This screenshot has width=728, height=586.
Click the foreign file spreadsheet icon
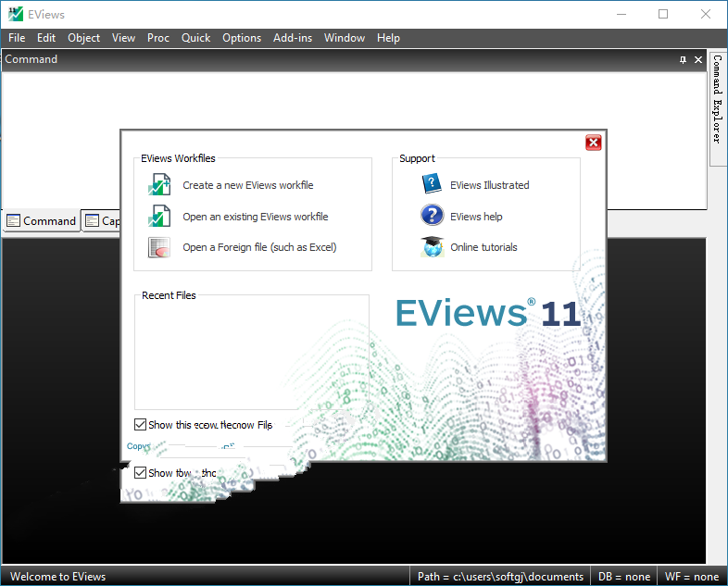pos(159,247)
